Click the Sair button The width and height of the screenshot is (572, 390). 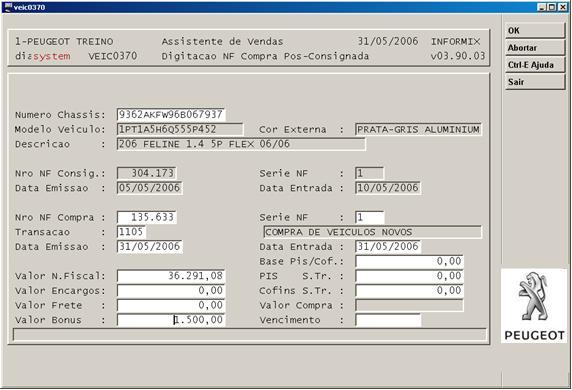click(x=535, y=82)
